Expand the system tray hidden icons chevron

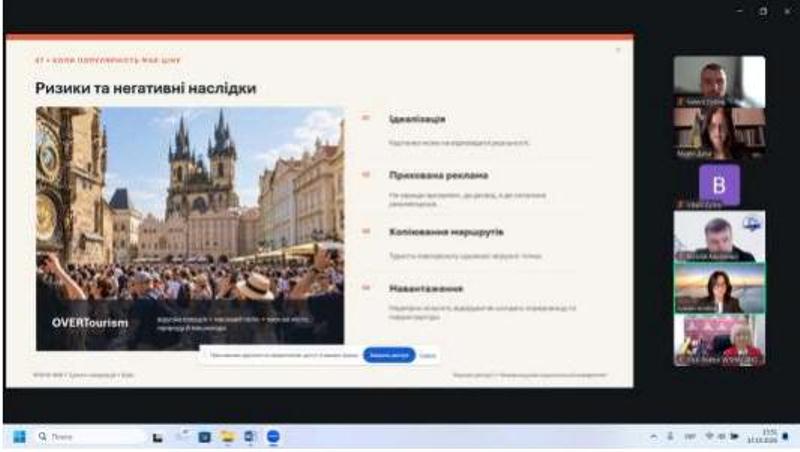(x=654, y=437)
